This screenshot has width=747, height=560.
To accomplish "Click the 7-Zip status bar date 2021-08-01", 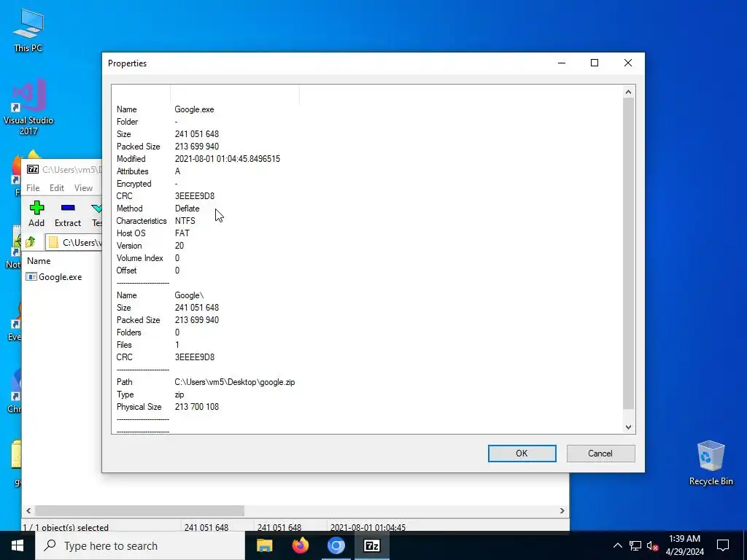I will tap(368, 528).
